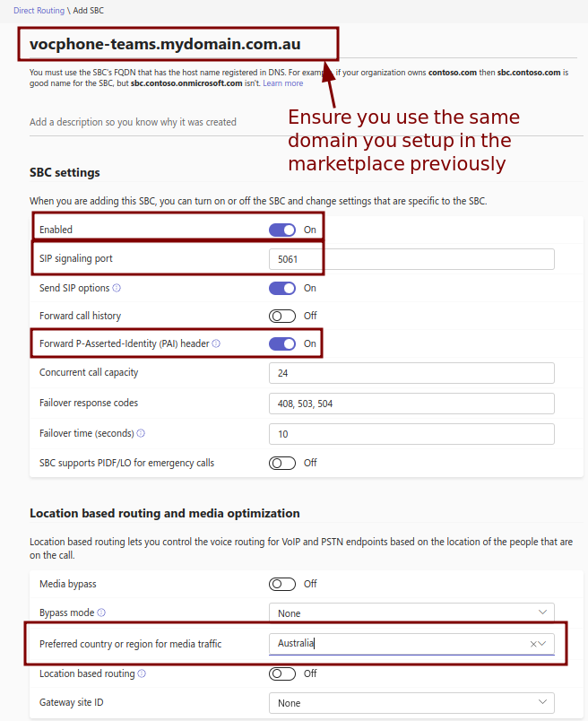Clear the Australia selection with X icon

[533, 644]
